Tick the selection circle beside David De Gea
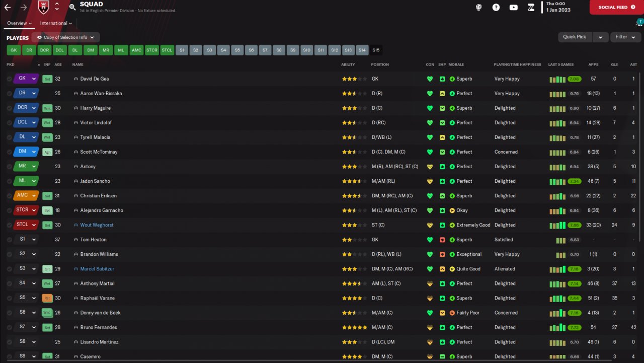Viewport: 644px width, 363px height. (x=10, y=79)
